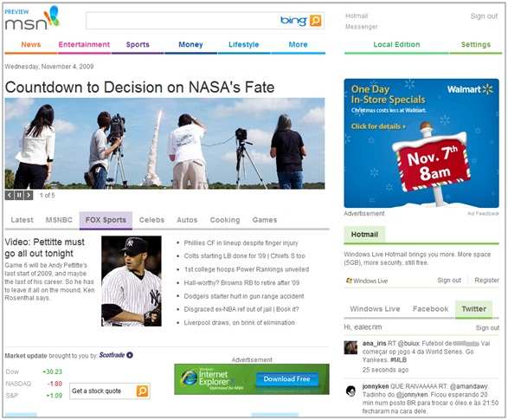This screenshot has height=420, width=508.
Task: Open Phillies CF in lineup story
Action: pyautogui.click(x=241, y=243)
